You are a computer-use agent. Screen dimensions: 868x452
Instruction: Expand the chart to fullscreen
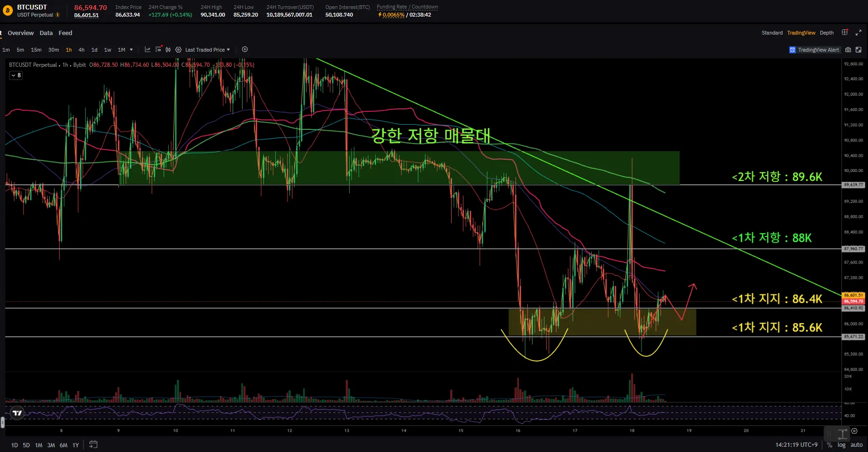(x=859, y=33)
